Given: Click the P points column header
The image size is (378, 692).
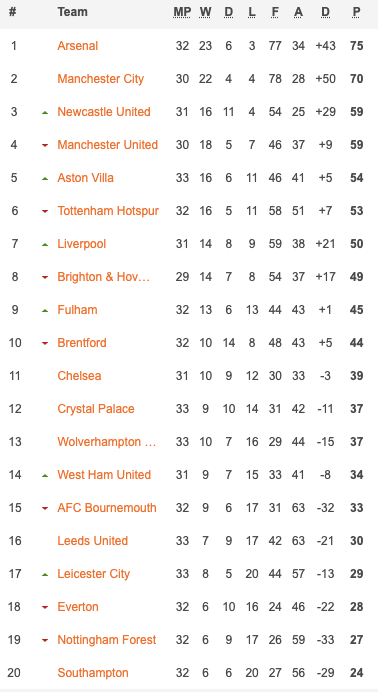Looking at the screenshot, I should [x=356, y=12].
